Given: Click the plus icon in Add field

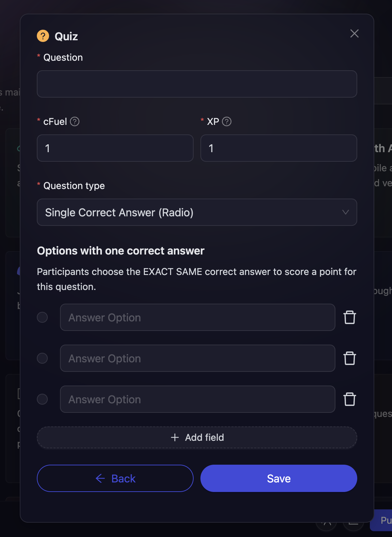Looking at the screenshot, I should (x=175, y=437).
